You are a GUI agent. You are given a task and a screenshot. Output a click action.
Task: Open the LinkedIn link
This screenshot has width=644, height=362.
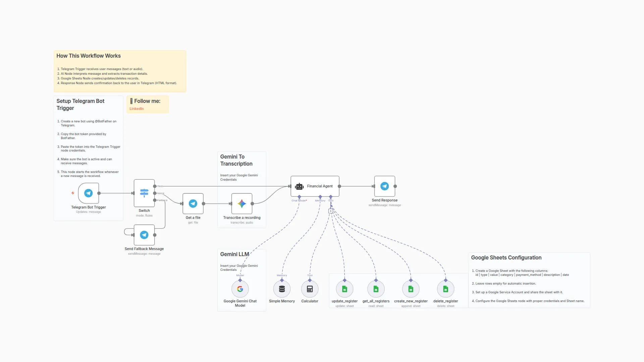coord(137,109)
